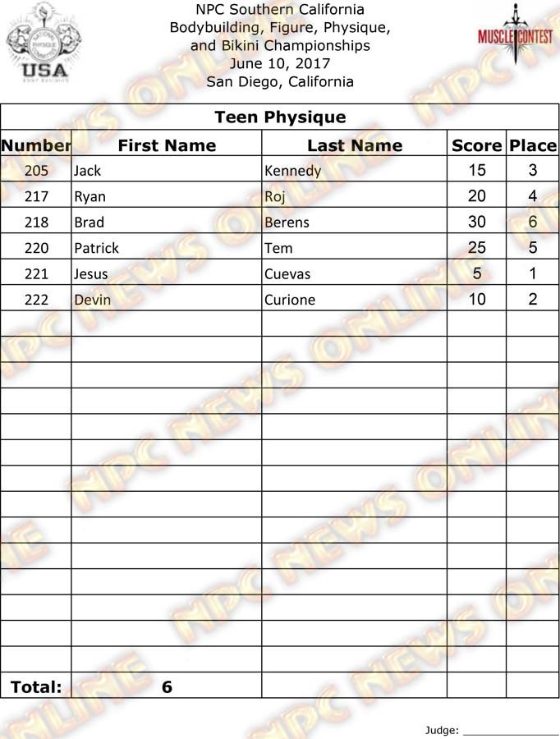Click the Number column header
Image resolution: width=560 pixels, height=739 pixels.
[x=36, y=145]
